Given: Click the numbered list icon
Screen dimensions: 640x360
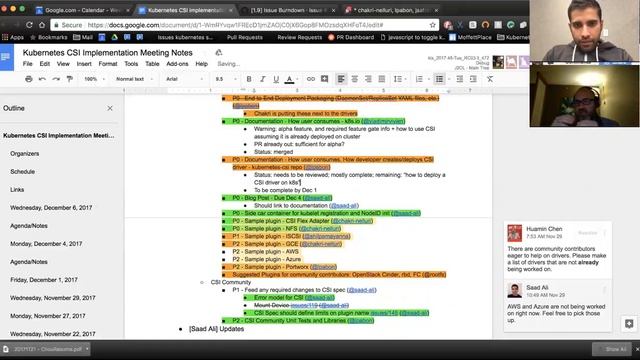Looking at the screenshot, I should tap(419, 79).
